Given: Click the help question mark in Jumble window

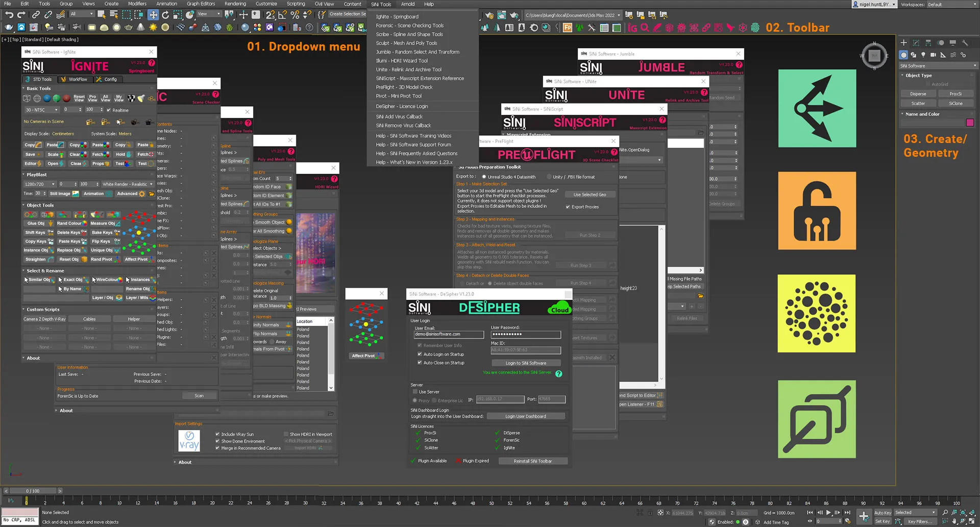Looking at the screenshot, I should coord(739,65).
